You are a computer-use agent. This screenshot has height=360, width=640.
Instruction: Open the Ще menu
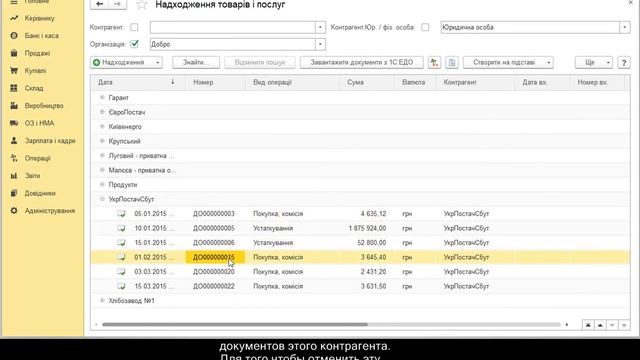tap(594, 62)
